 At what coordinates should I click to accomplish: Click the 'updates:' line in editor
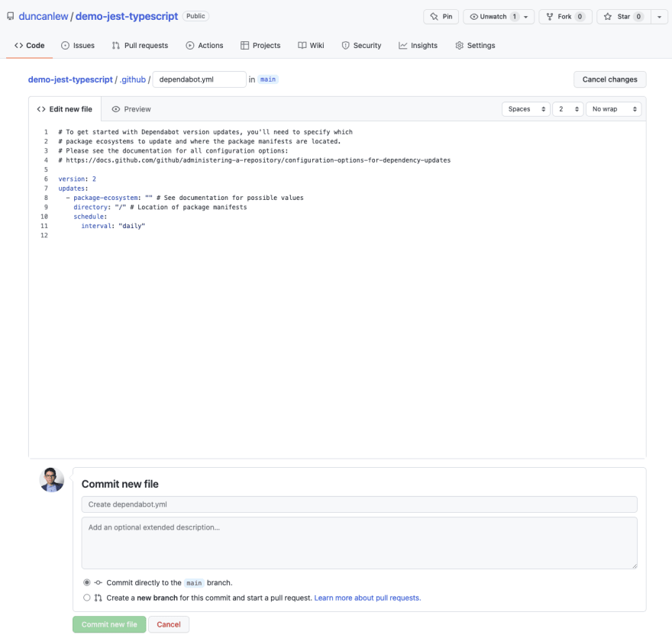click(x=73, y=188)
